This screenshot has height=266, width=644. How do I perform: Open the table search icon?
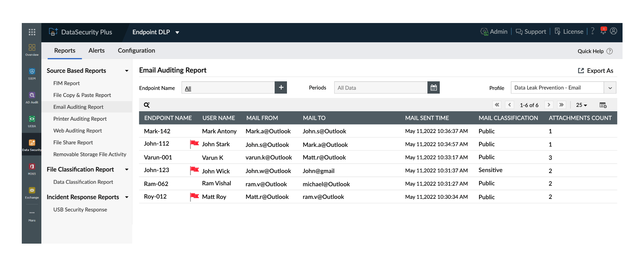tap(147, 105)
